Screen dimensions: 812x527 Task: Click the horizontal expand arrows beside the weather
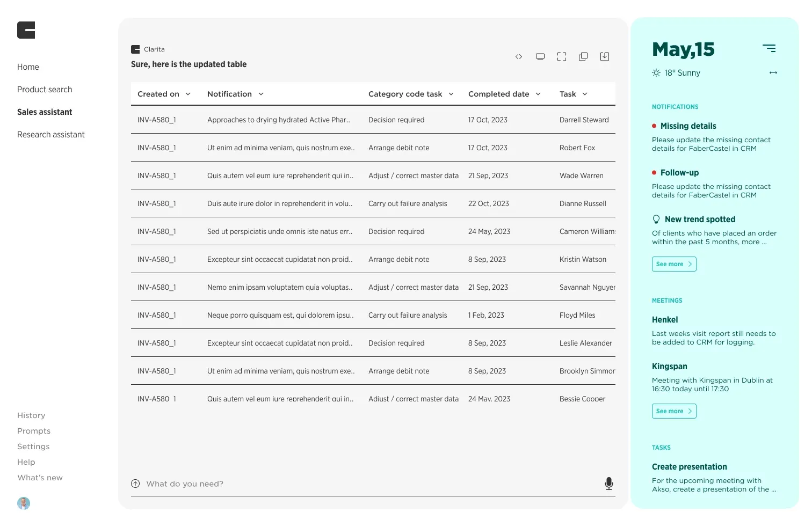(773, 72)
